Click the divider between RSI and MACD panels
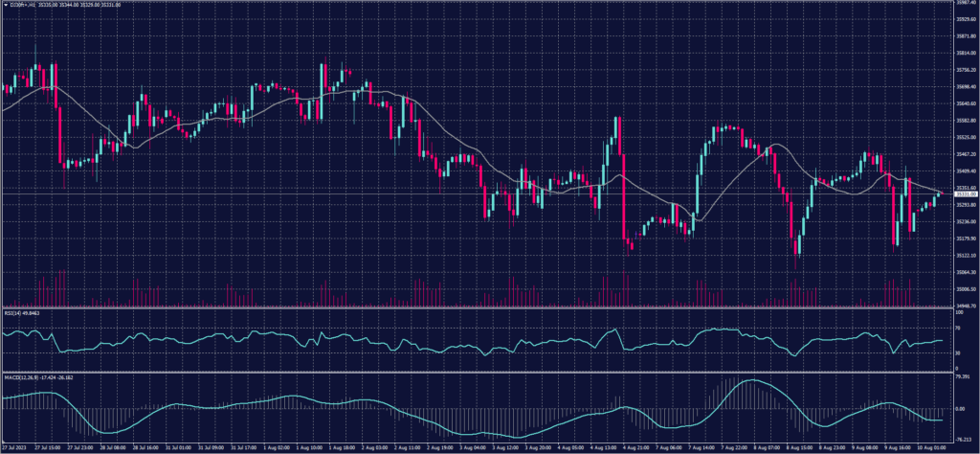Viewport: 980px width, 454px height. [x=479, y=373]
